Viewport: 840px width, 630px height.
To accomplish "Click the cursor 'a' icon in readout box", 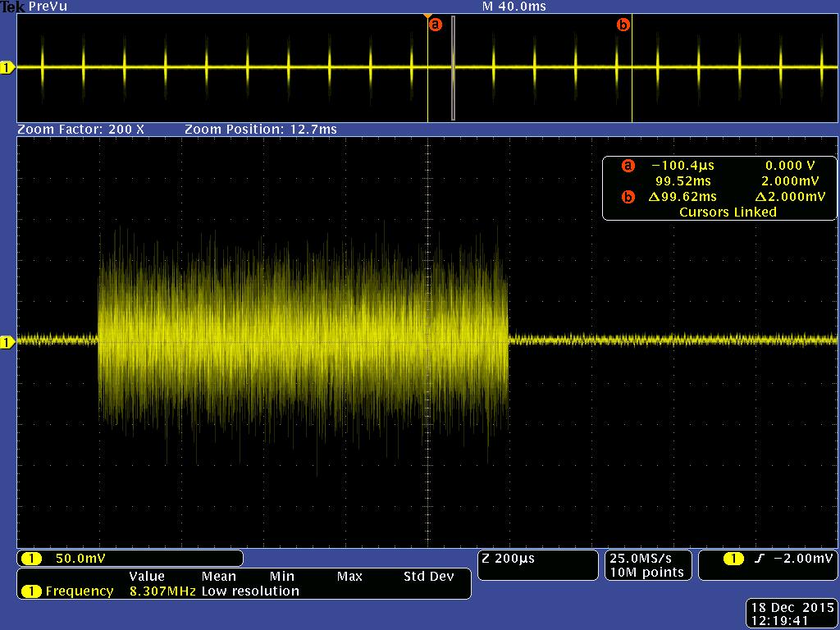I will pyautogui.click(x=628, y=166).
